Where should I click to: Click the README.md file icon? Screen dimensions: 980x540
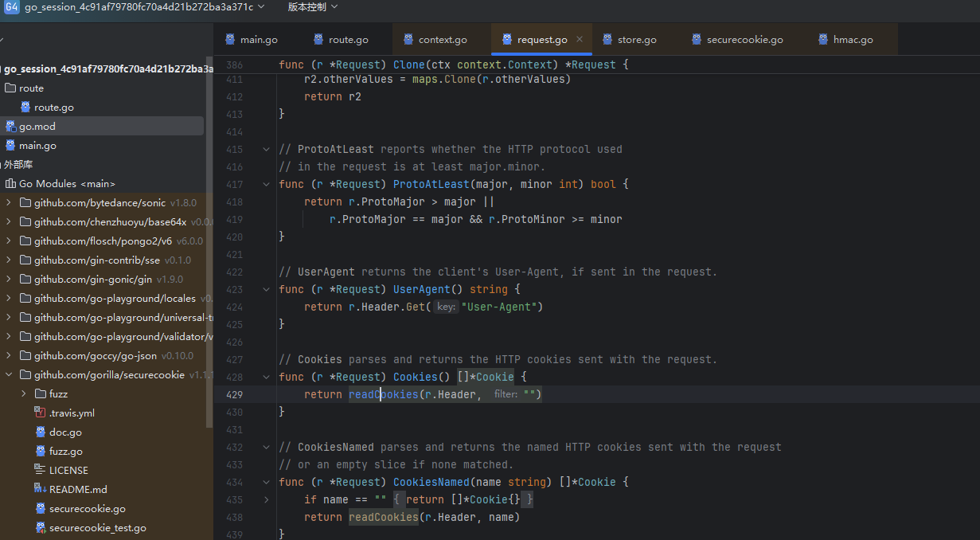[41, 490]
